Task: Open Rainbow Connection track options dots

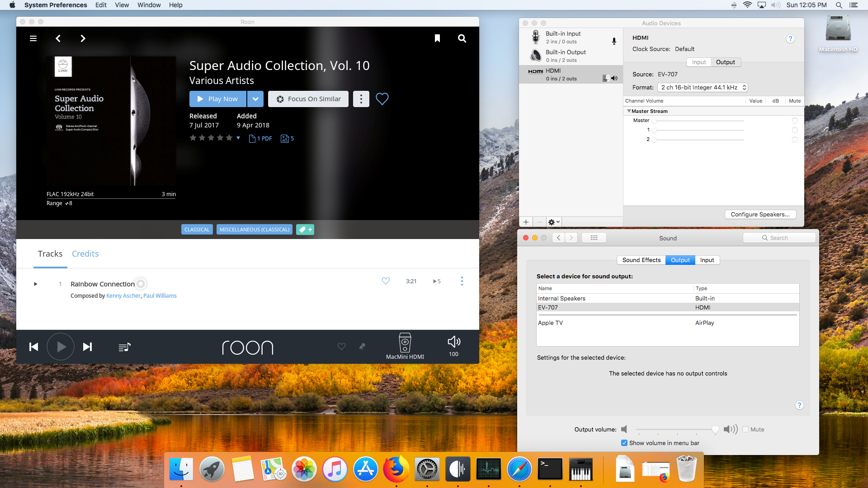Action: [462, 281]
